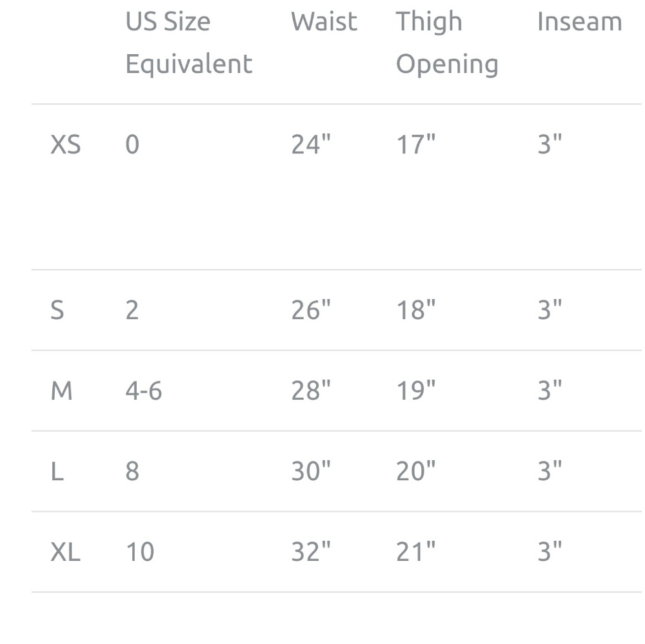Image resolution: width=645 pixels, height=644 pixels.
Task: Click the XS size row label
Action: (65, 145)
